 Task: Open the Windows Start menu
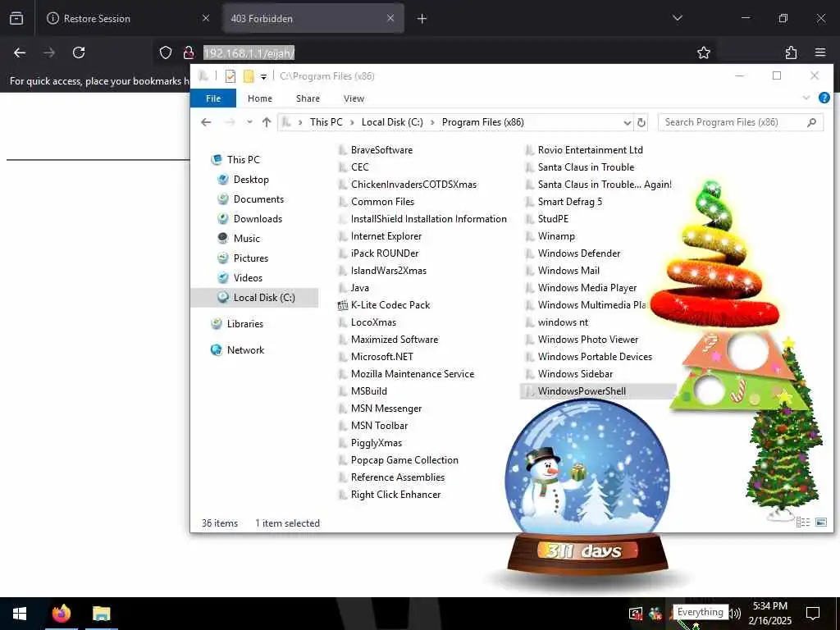[20, 614]
